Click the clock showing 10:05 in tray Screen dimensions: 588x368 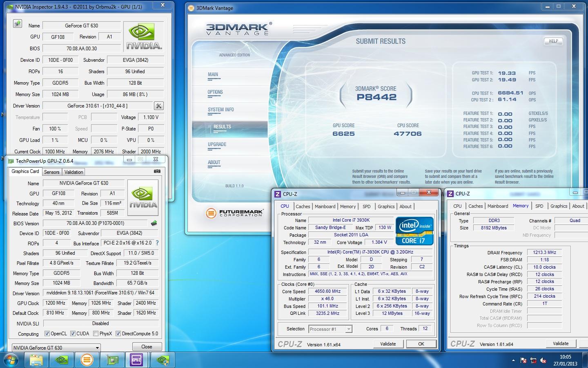pos(566,357)
